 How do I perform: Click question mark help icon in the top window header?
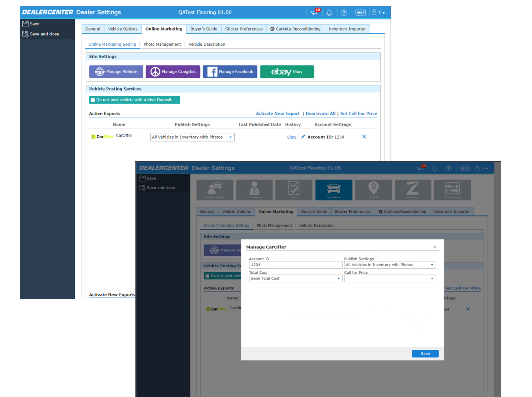click(x=344, y=13)
